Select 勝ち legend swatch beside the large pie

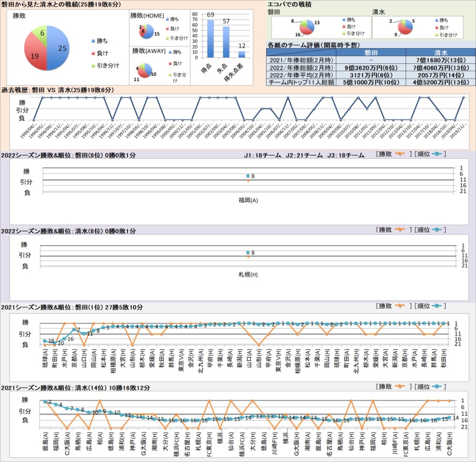pyautogui.click(x=93, y=41)
